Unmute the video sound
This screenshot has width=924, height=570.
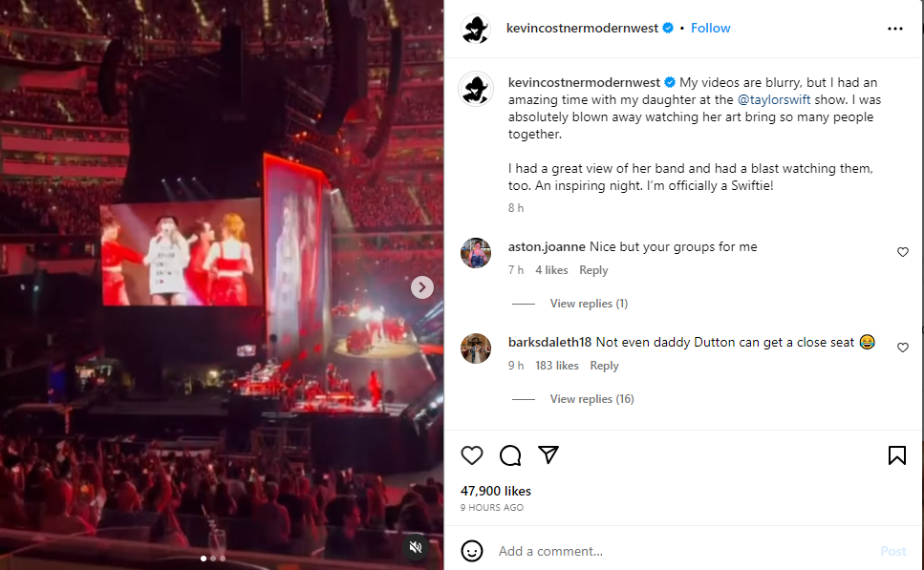pos(416,547)
